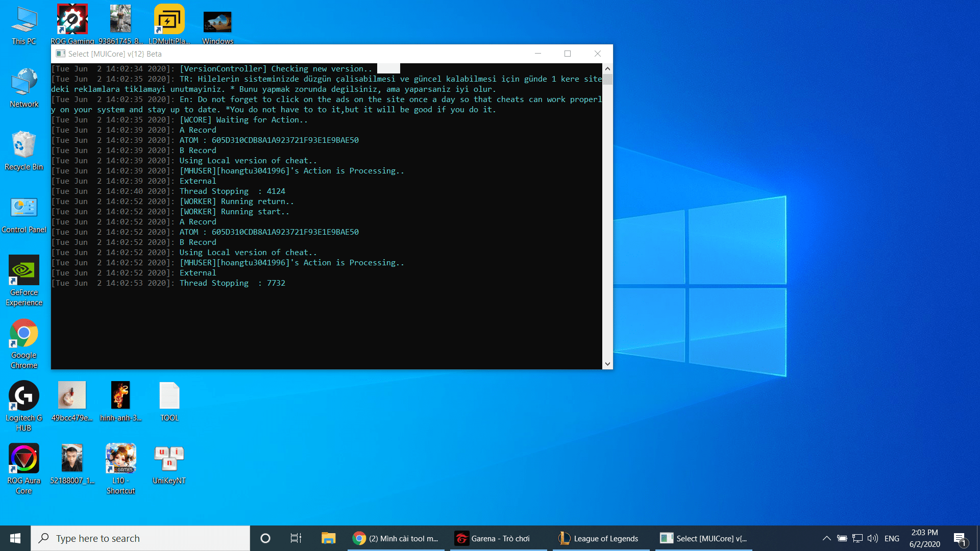
Task: Launch Google Chrome from the desktop
Action: (24, 343)
